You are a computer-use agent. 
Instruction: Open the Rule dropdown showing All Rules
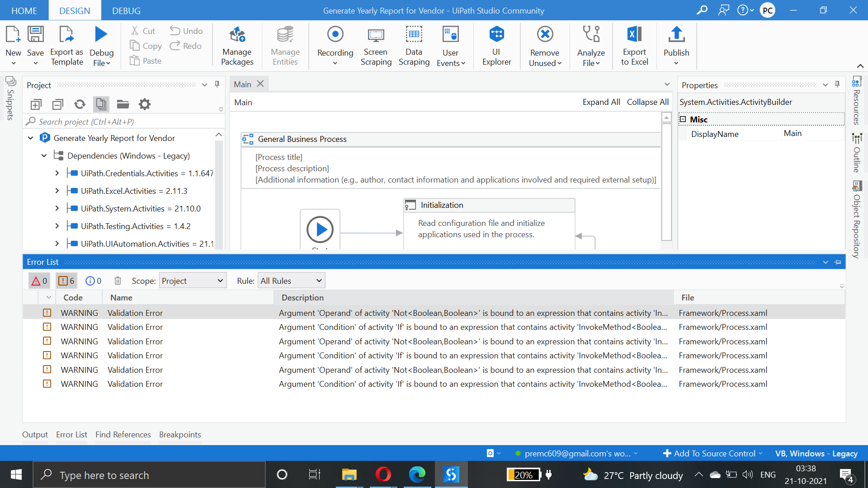coord(291,281)
